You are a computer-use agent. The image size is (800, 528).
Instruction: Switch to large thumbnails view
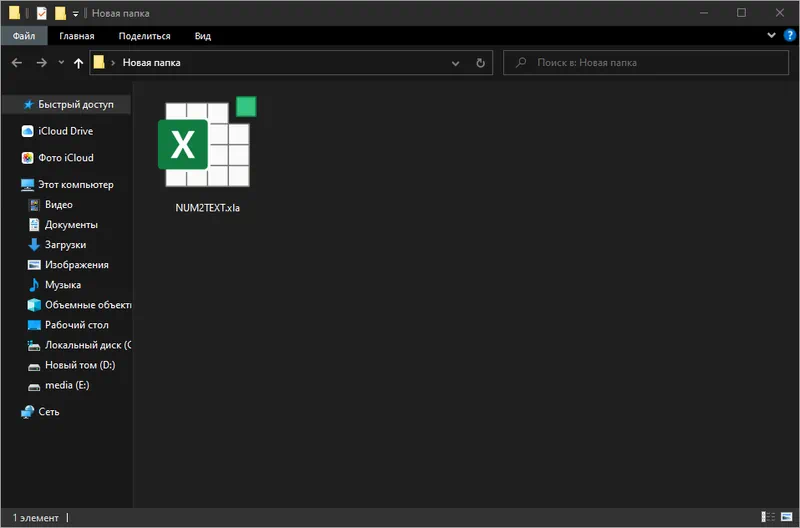(x=787, y=517)
